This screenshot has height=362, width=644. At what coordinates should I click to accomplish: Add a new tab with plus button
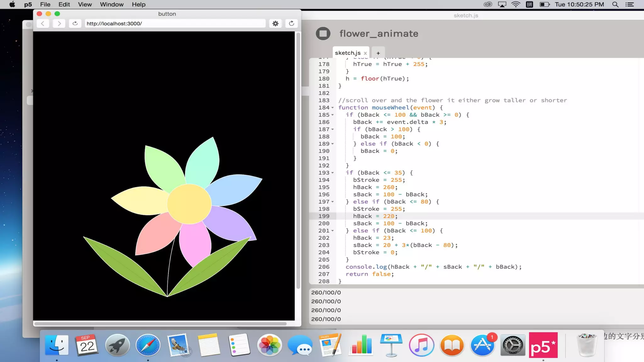(x=378, y=53)
